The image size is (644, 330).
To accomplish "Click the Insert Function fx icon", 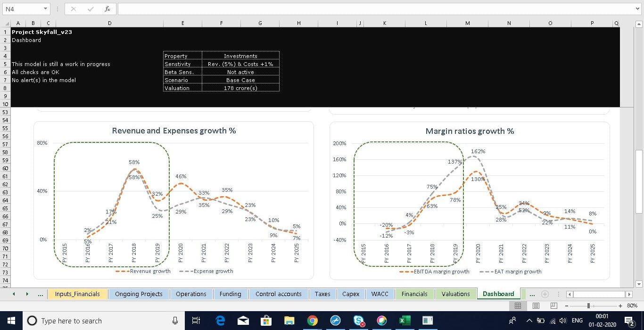I will point(107,9).
